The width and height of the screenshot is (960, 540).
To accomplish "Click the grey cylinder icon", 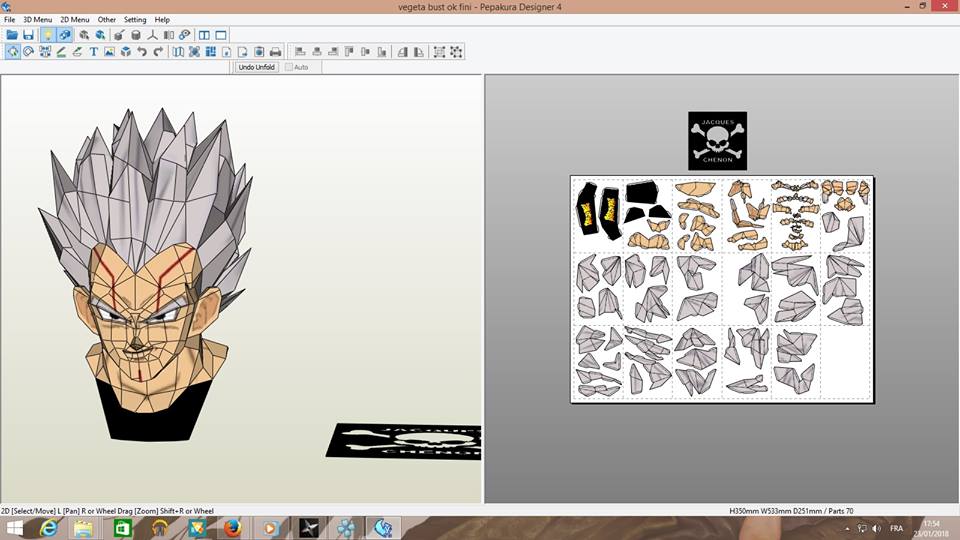I will (x=136, y=35).
